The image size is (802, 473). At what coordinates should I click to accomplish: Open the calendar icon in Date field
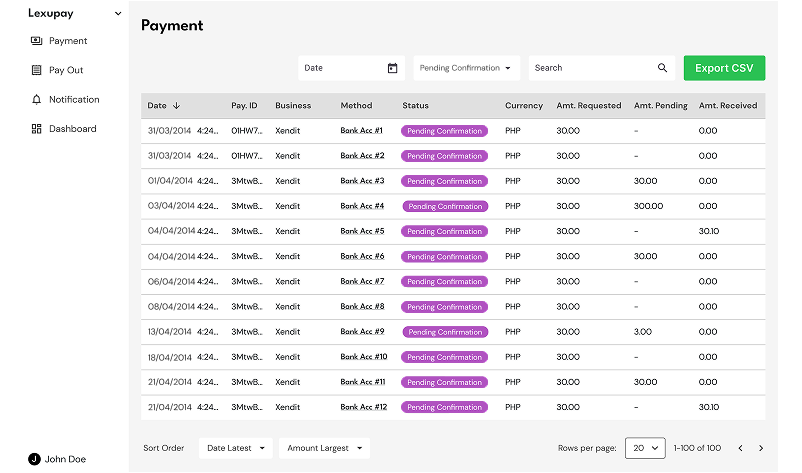coord(392,68)
